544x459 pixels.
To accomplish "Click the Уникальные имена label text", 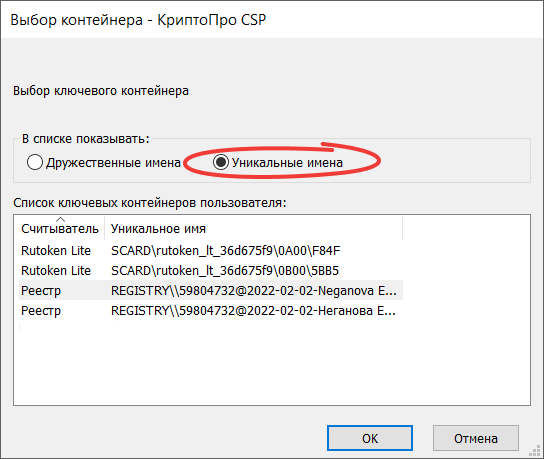I will (287, 162).
